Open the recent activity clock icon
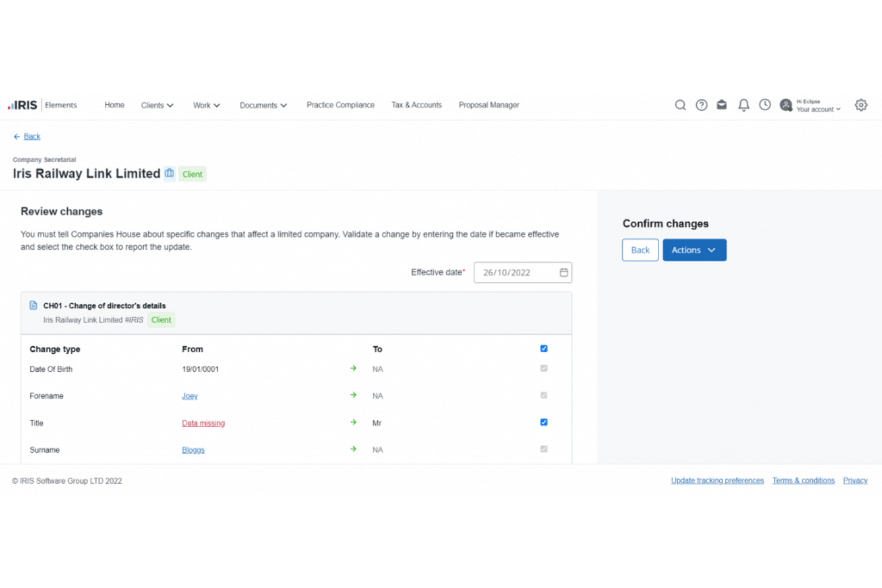The height and width of the screenshot is (588, 882). pyautogui.click(x=765, y=105)
